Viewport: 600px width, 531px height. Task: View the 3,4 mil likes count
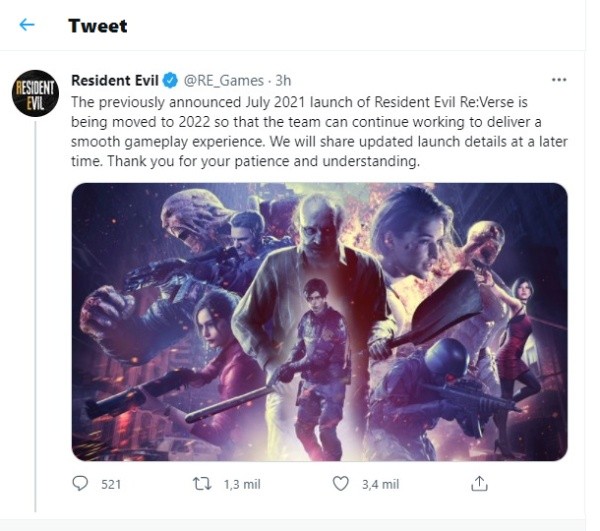point(379,484)
